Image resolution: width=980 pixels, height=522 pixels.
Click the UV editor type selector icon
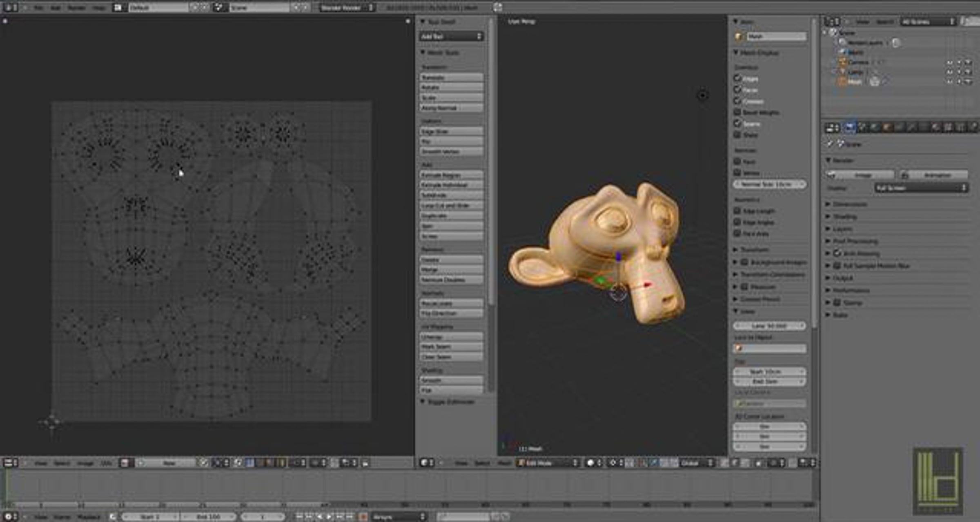[x=11, y=463]
